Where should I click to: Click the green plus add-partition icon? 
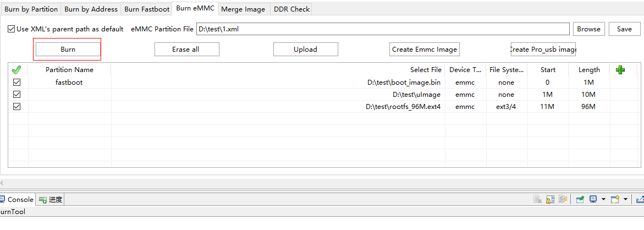point(620,70)
